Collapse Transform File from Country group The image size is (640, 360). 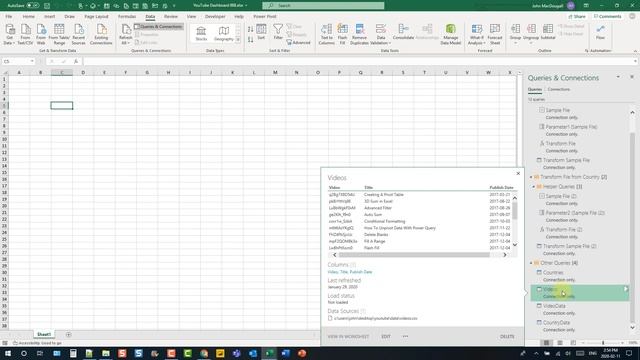tap(531, 177)
